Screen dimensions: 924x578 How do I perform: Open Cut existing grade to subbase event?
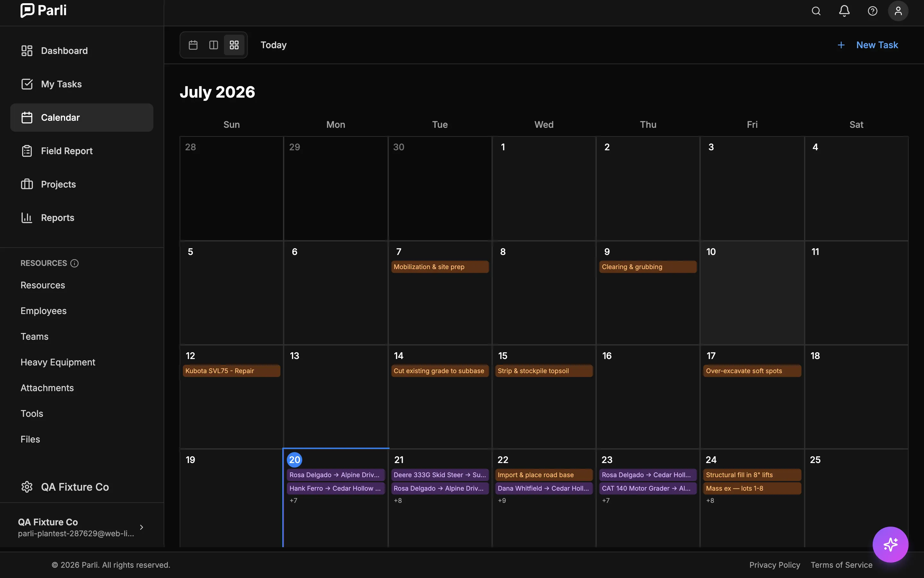pos(440,371)
